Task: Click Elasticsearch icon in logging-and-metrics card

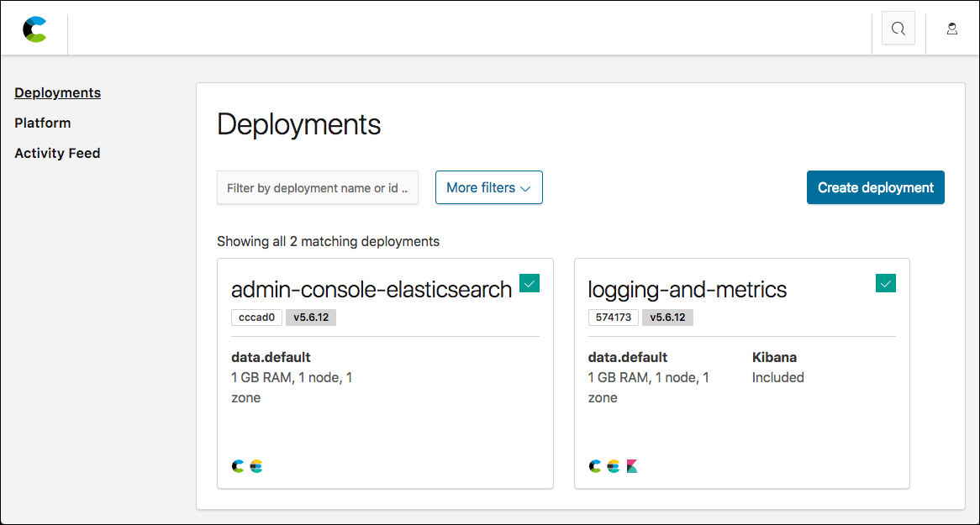Action: click(614, 466)
